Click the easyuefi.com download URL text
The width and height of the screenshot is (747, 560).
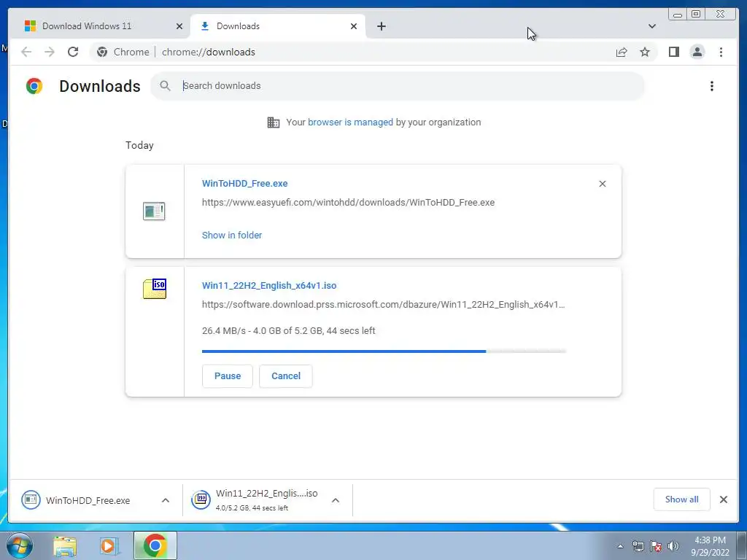[348, 203]
